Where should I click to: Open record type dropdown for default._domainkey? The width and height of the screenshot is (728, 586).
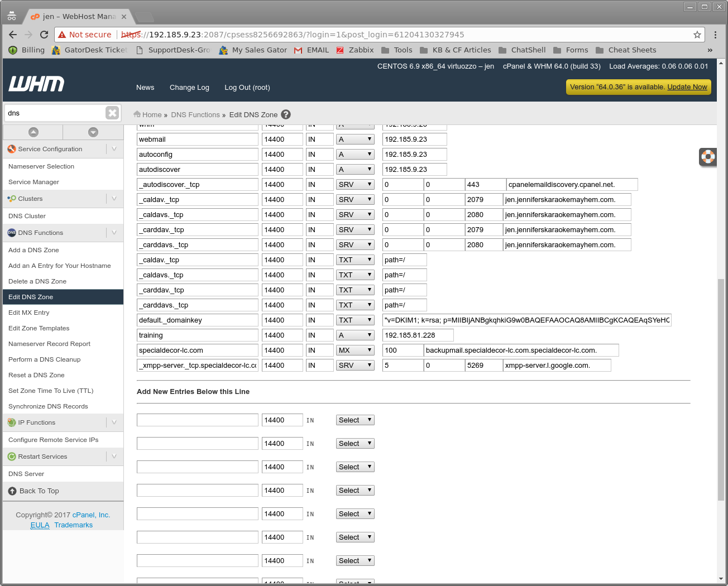tap(355, 320)
